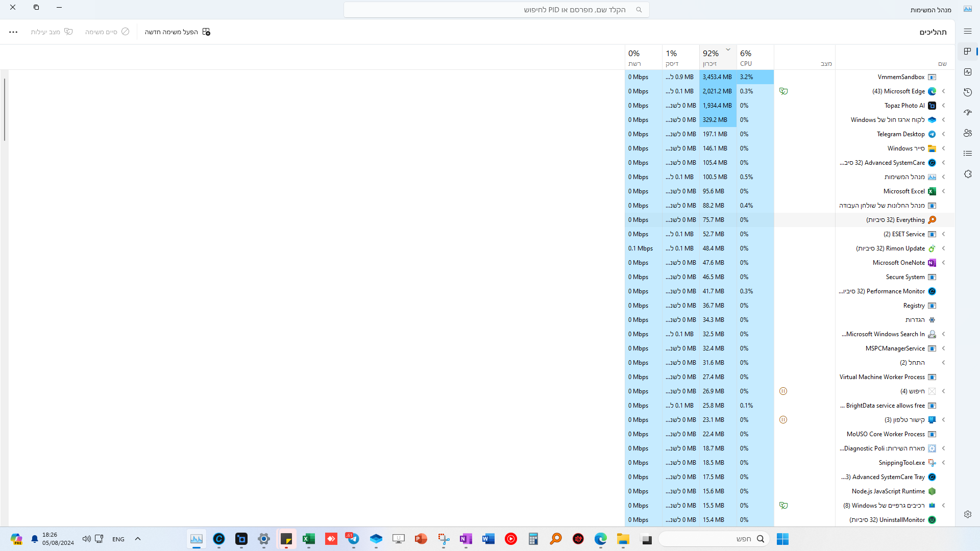Open the Startup apps page in the sidebar
This screenshot has width=980, height=551.
968,113
